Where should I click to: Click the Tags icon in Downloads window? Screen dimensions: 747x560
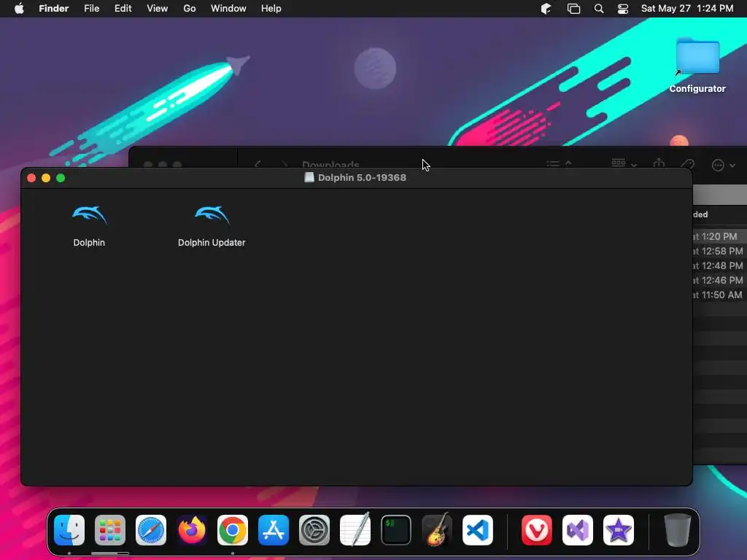(x=687, y=164)
